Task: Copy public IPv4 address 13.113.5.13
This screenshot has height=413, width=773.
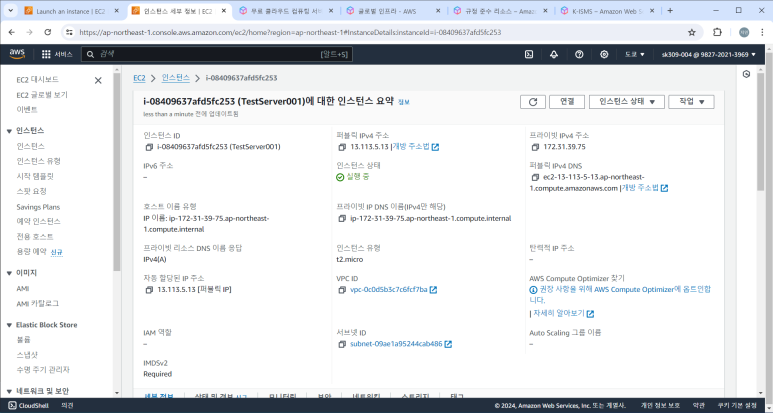Action: (342, 147)
